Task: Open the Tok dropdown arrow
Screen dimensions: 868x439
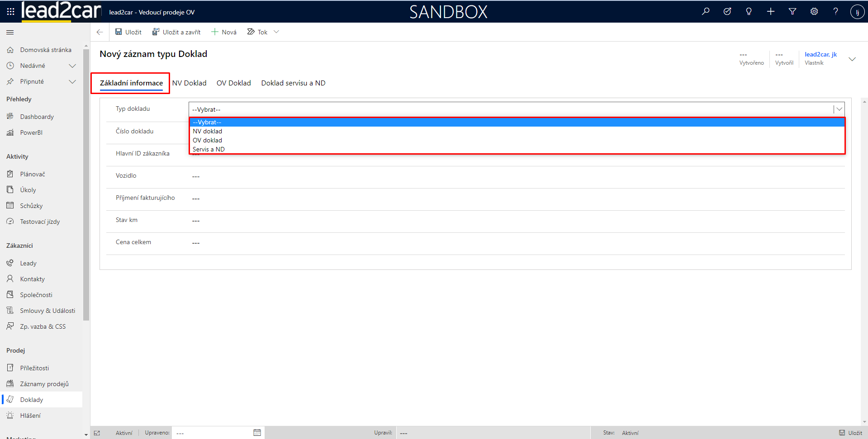Action: coord(276,32)
